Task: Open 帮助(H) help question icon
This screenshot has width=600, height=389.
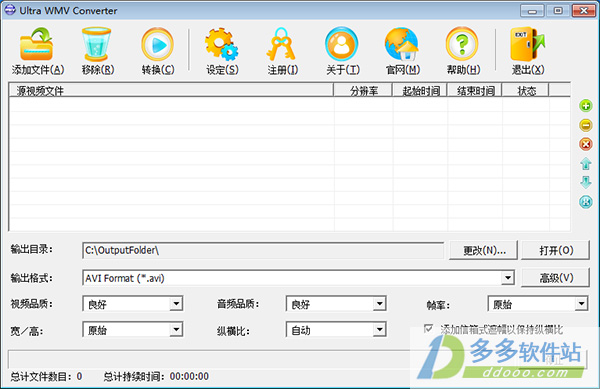Action: tap(462, 44)
